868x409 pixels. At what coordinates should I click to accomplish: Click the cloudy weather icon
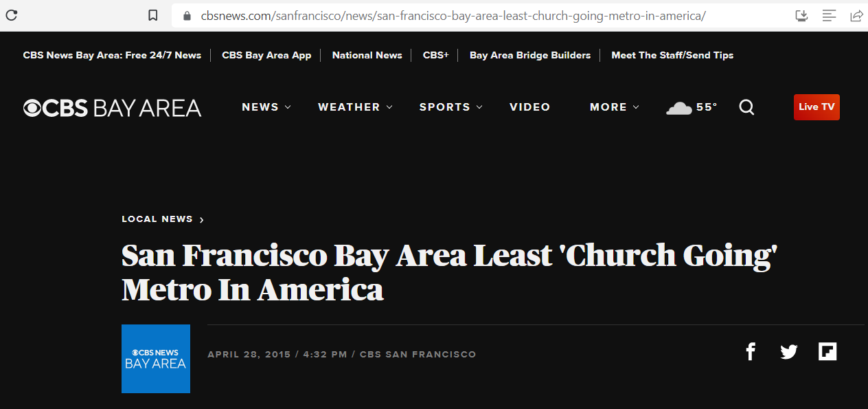(678, 107)
